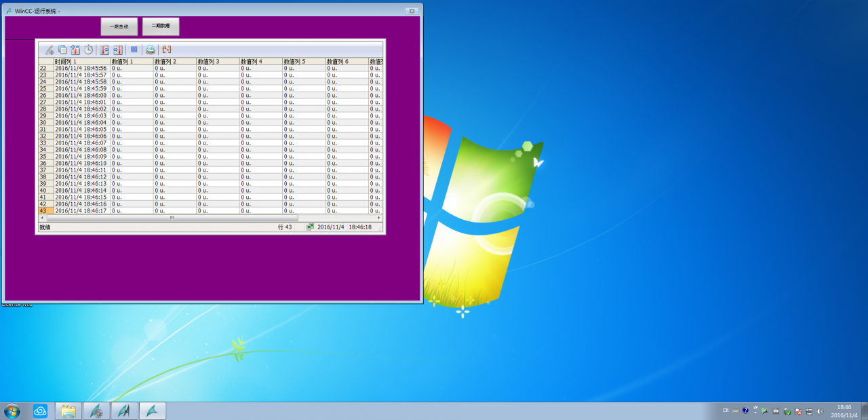Select row header number 43
The image size is (868, 420).
(43, 211)
